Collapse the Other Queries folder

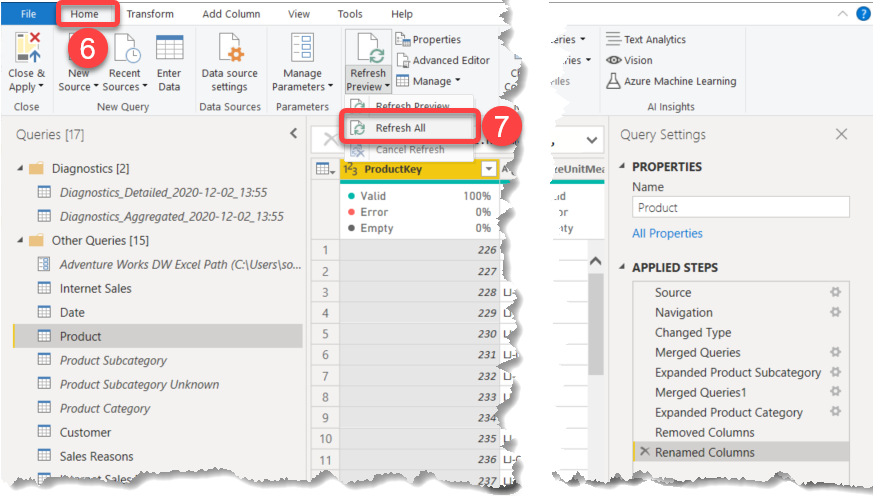(x=20, y=240)
